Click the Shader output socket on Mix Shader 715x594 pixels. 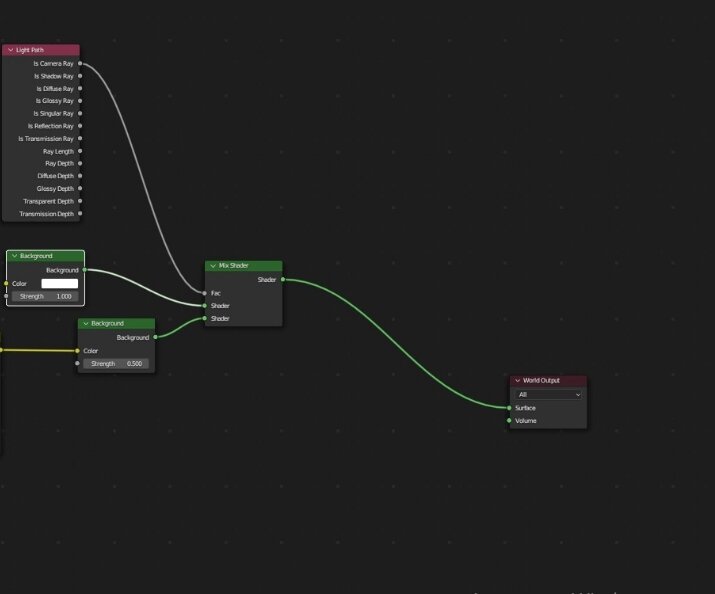(x=283, y=279)
